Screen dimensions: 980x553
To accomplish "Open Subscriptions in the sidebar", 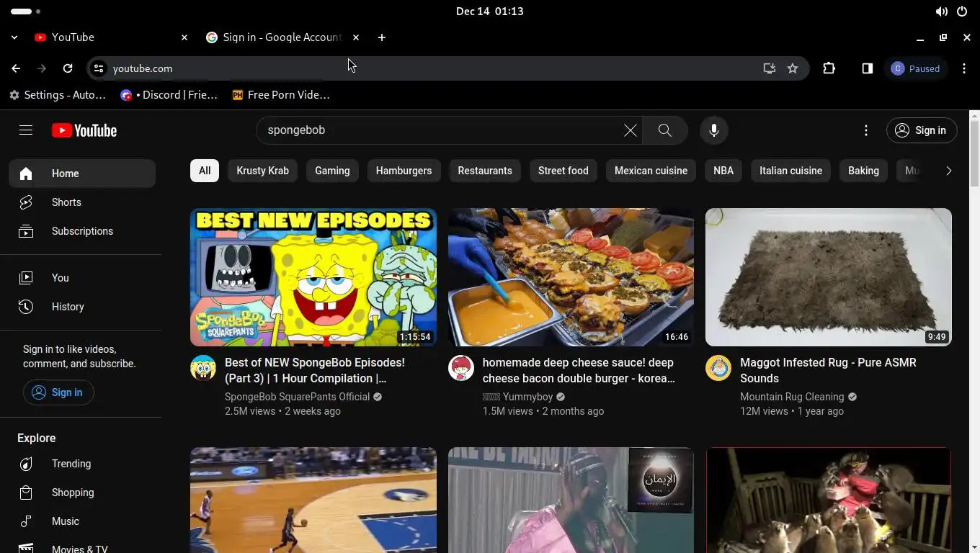I will [x=82, y=231].
